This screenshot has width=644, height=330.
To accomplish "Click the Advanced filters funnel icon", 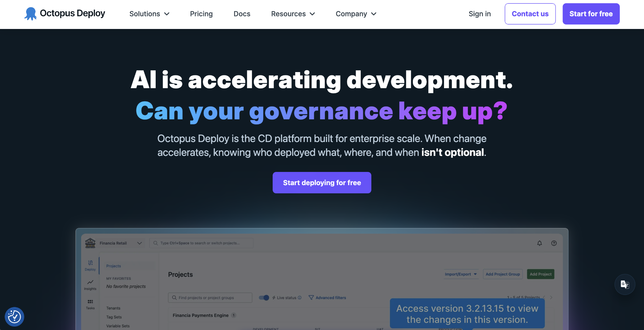I will pos(311,298).
